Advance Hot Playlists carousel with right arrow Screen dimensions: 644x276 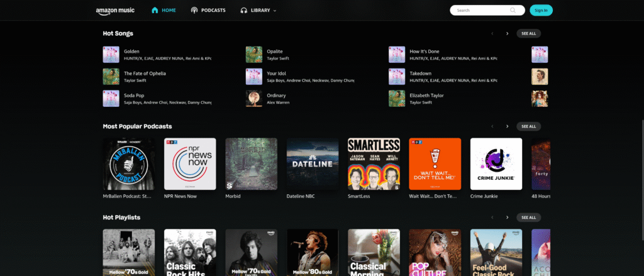[x=507, y=218]
